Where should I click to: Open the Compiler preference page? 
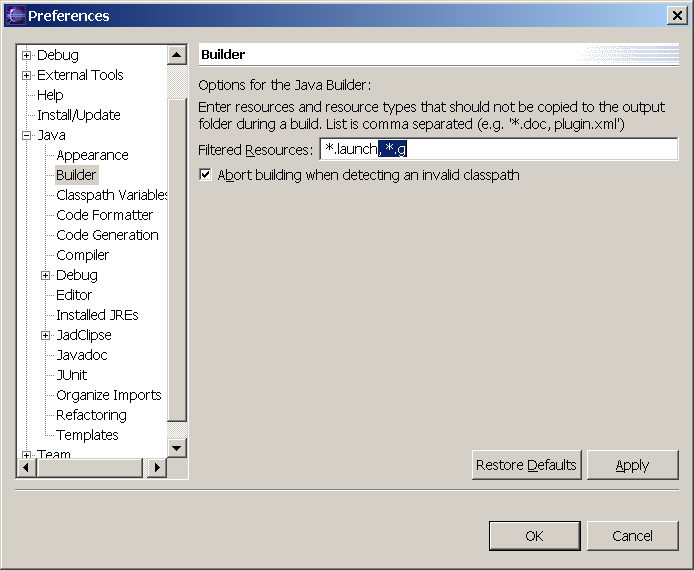point(82,255)
